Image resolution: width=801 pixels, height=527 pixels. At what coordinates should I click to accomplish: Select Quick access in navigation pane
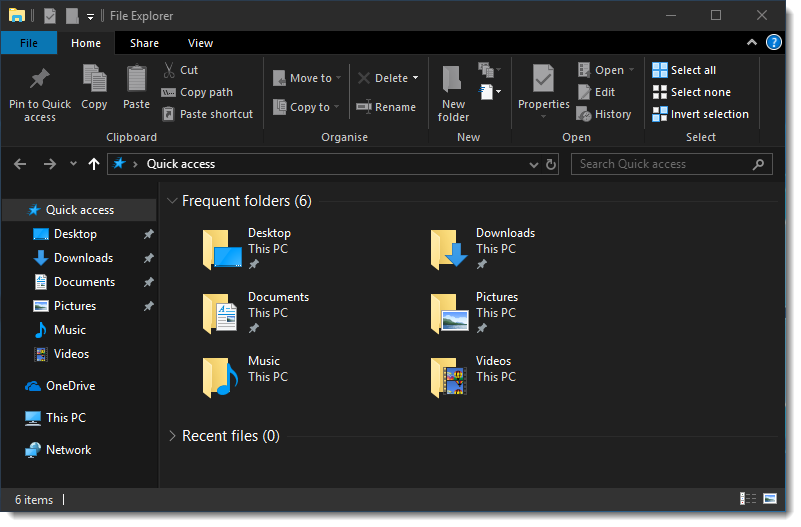(x=79, y=210)
